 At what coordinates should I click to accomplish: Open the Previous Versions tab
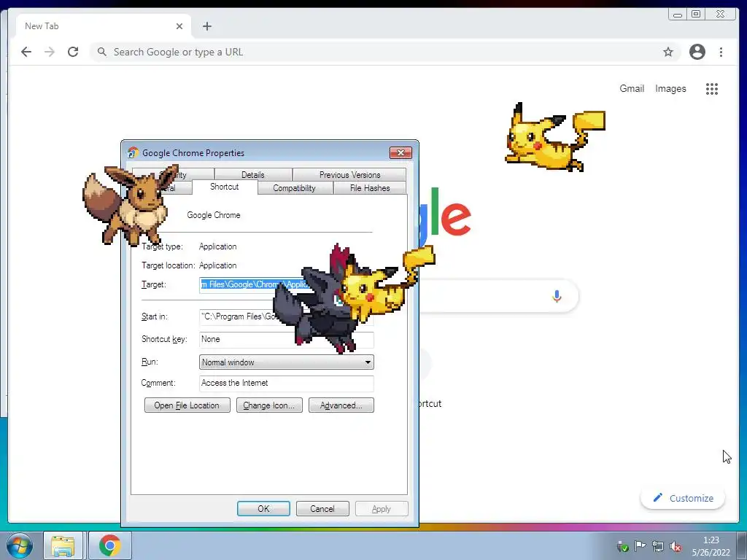(349, 175)
